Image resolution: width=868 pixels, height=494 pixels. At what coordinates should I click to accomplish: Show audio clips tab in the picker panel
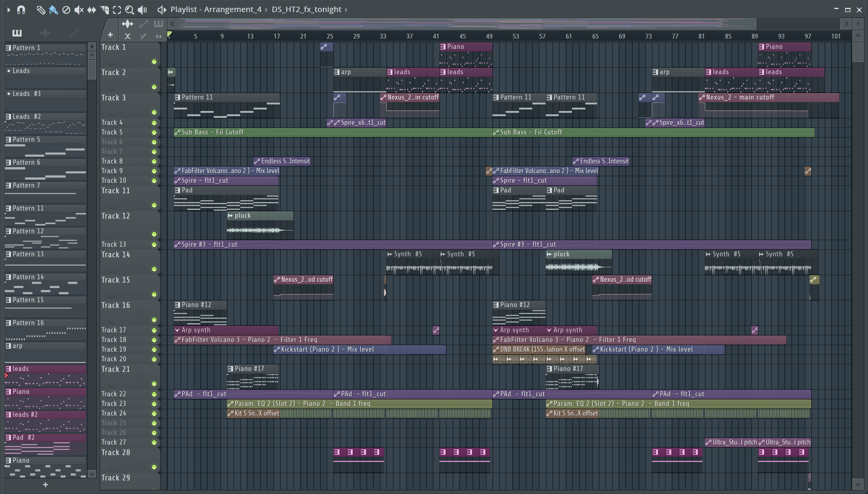click(x=45, y=33)
